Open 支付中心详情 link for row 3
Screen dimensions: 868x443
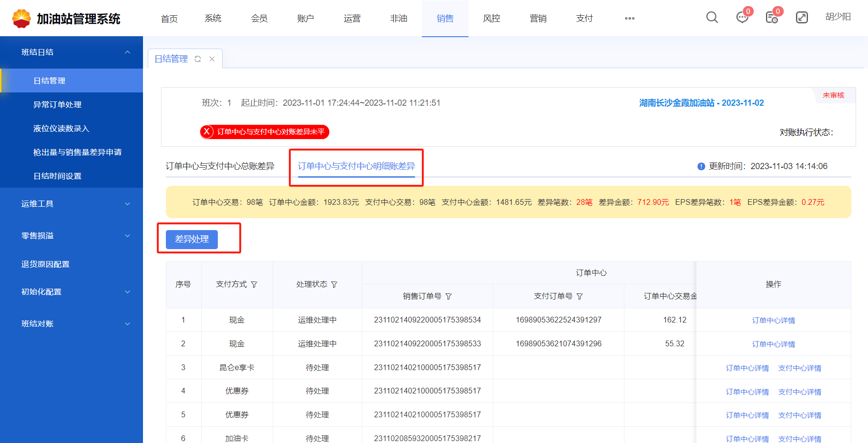799,368
